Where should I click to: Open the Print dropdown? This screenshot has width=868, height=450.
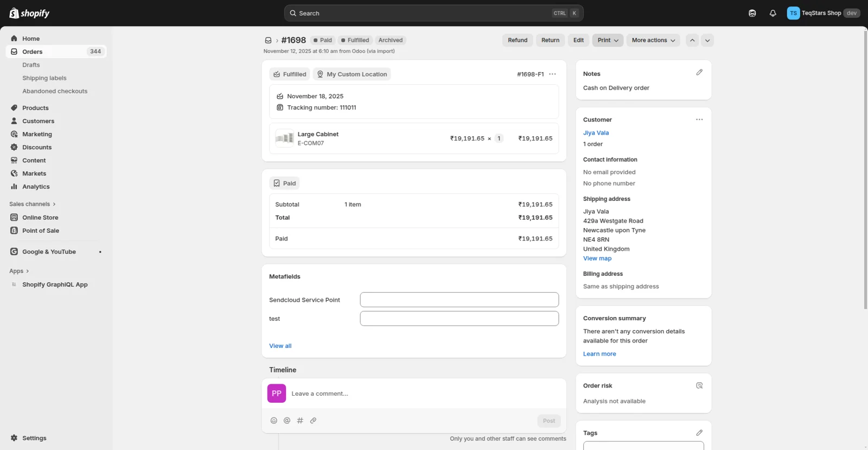point(608,40)
